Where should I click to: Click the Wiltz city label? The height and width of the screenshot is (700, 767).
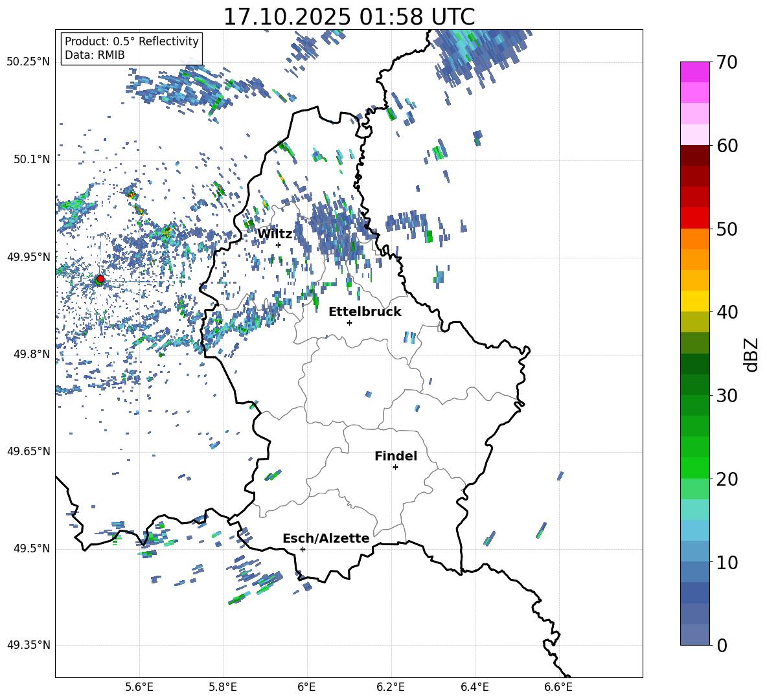(x=275, y=234)
